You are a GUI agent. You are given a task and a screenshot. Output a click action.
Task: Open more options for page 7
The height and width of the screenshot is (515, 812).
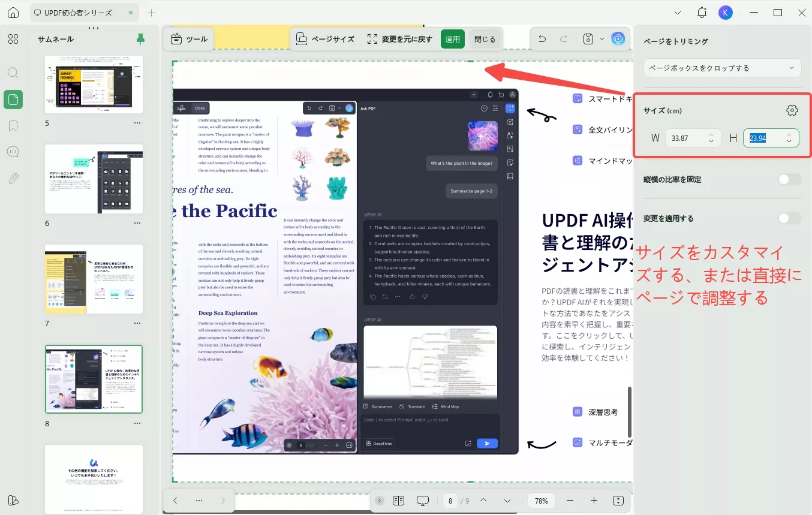pos(137,323)
